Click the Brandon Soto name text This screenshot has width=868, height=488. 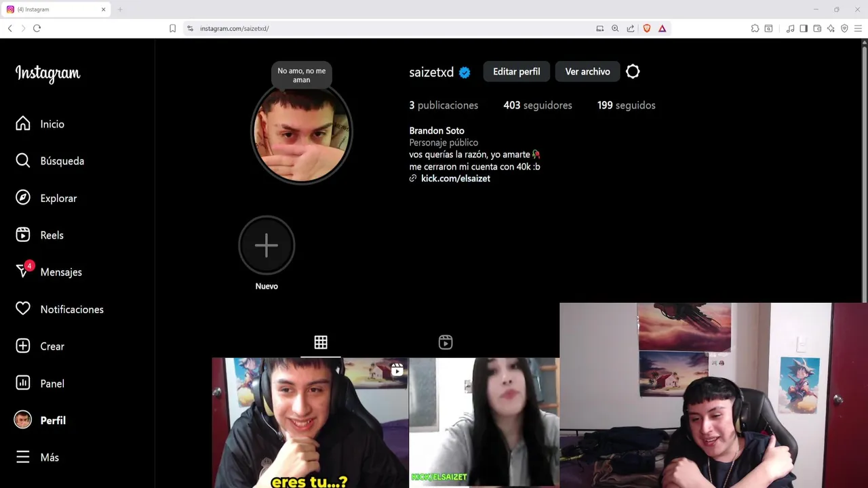pos(437,131)
